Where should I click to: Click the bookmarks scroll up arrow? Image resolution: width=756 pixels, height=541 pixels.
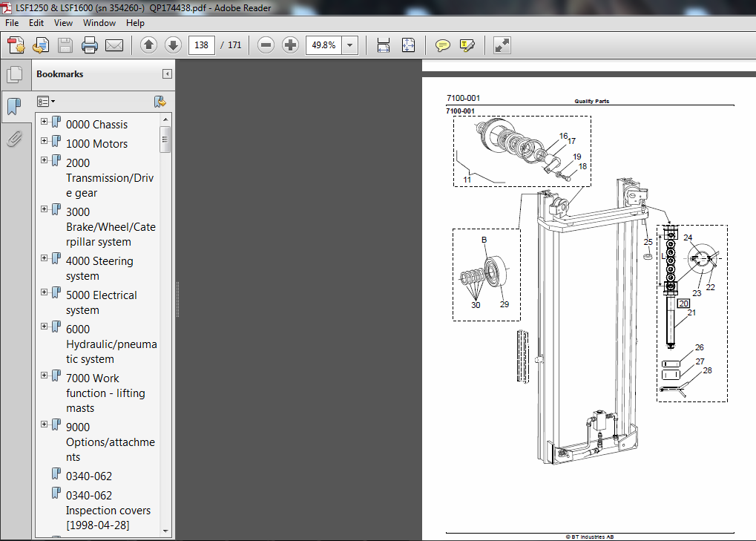click(x=165, y=119)
